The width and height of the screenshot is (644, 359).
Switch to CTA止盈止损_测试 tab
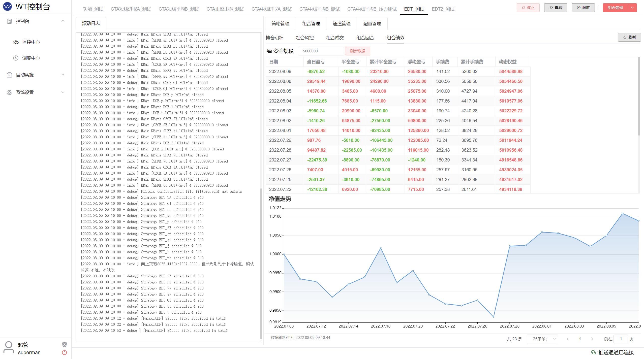coord(225,9)
